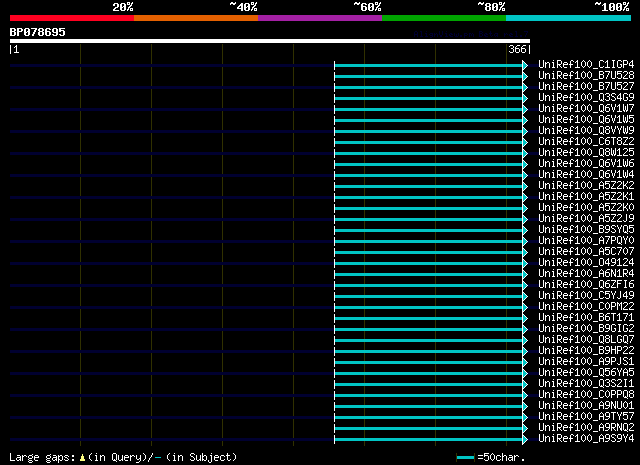
Task: Click the ~60% legend label
Action: click(367, 7)
